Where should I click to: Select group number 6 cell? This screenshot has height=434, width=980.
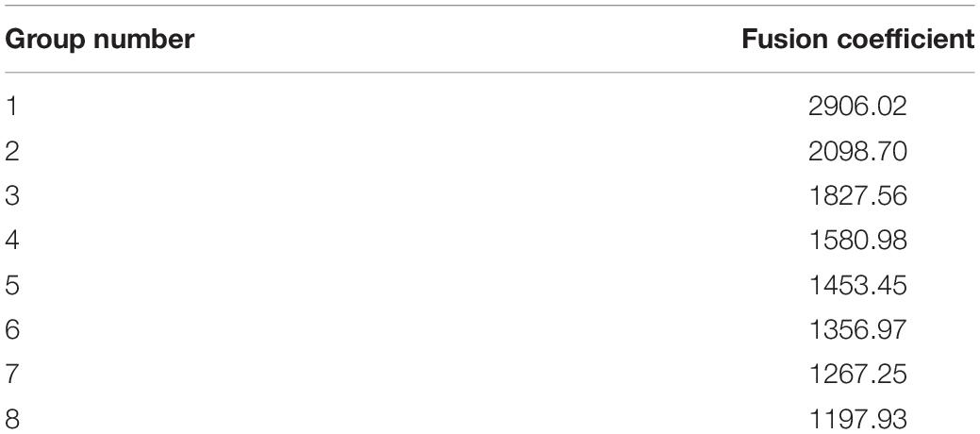tap(11, 329)
